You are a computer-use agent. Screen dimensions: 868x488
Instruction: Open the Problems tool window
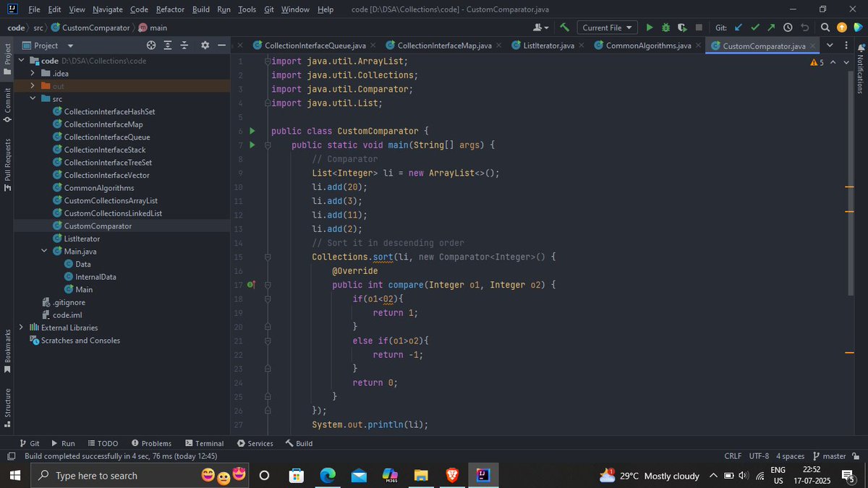pyautogui.click(x=151, y=443)
